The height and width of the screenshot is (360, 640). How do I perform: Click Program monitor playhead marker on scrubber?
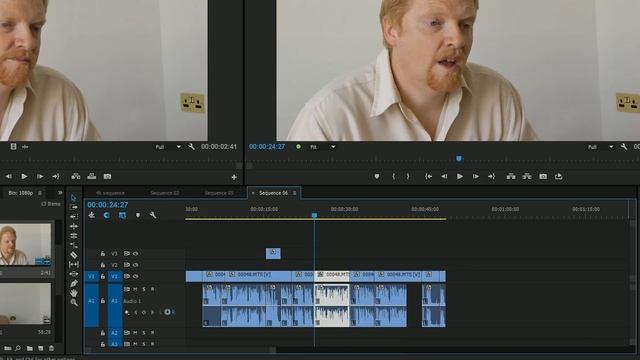coord(459,159)
